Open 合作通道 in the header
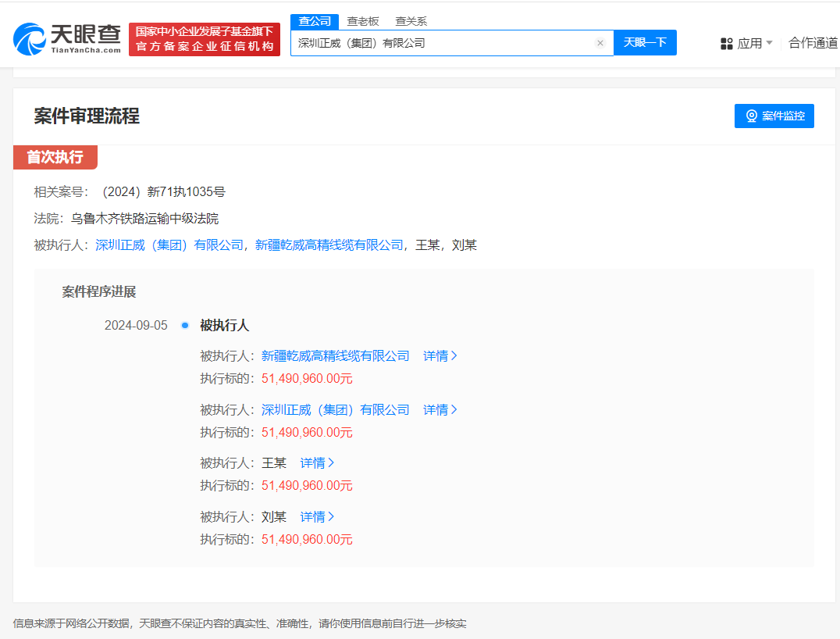Viewport: 840px width, 639px height. click(x=813, y=43)
